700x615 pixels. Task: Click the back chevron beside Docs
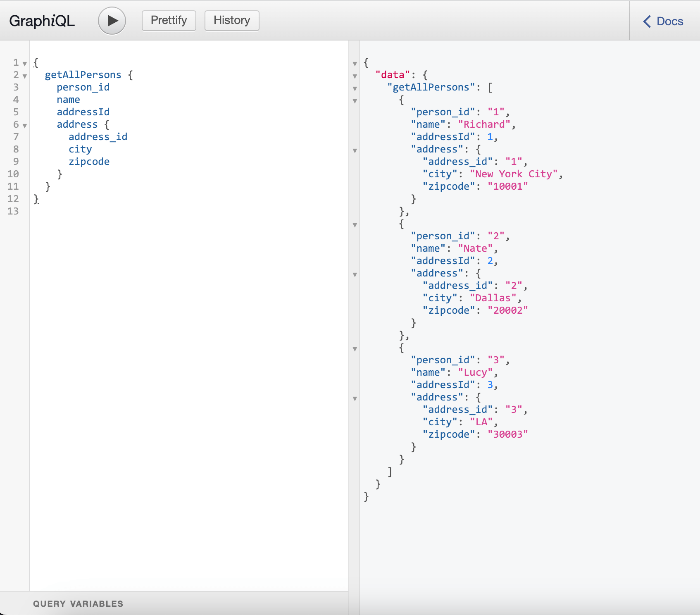tap(646, 22)
